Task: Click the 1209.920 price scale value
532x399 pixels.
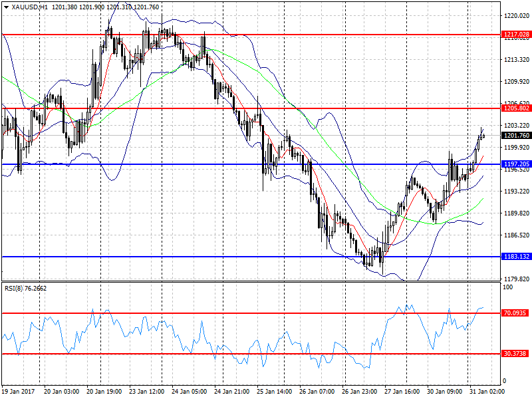Action: [517, 81]
